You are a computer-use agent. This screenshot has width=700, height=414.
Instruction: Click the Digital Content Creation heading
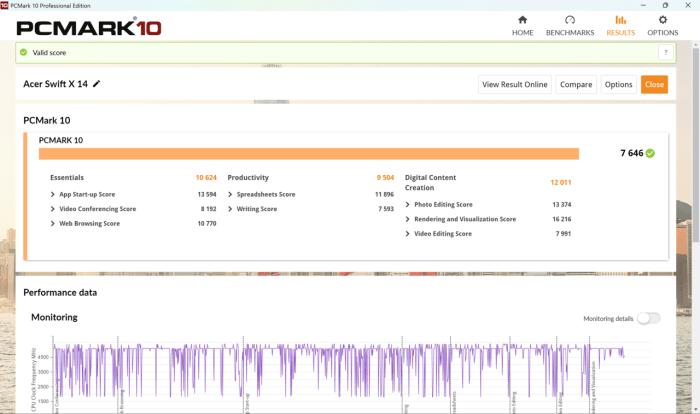(x=430, y=183)
